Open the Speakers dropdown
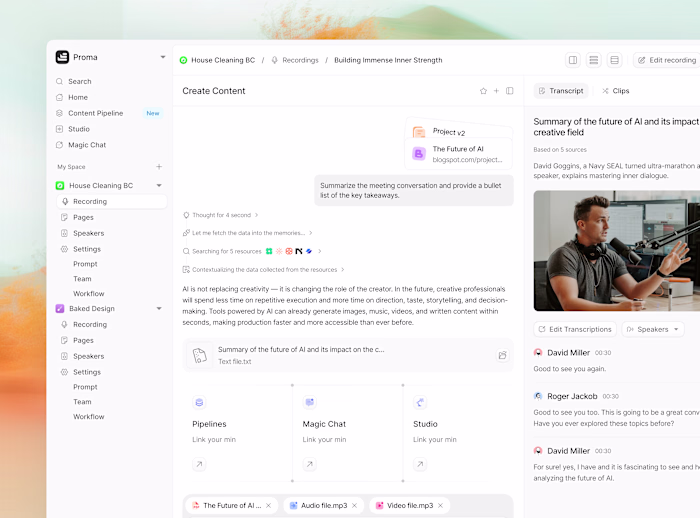Screen dimensions: 700x518 653,330
